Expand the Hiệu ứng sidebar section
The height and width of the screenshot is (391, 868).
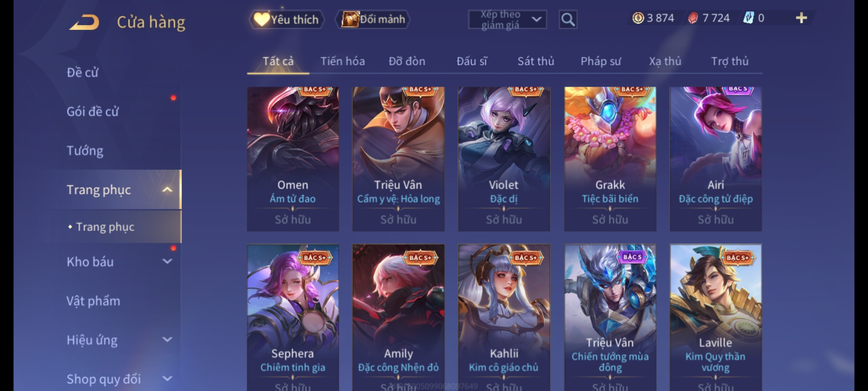coord(167,340)
